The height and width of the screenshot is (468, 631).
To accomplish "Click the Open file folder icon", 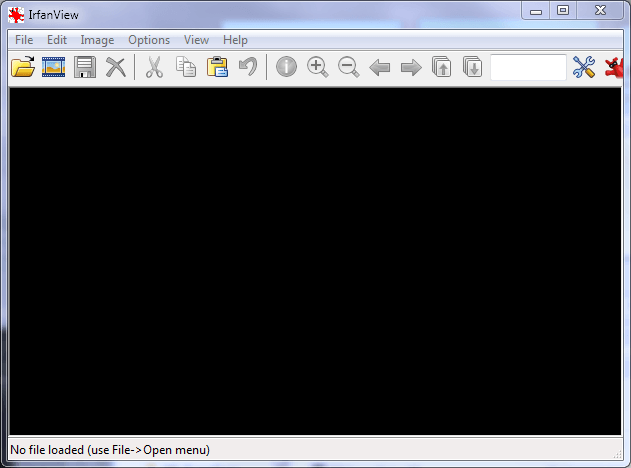I will coord(23,66).
